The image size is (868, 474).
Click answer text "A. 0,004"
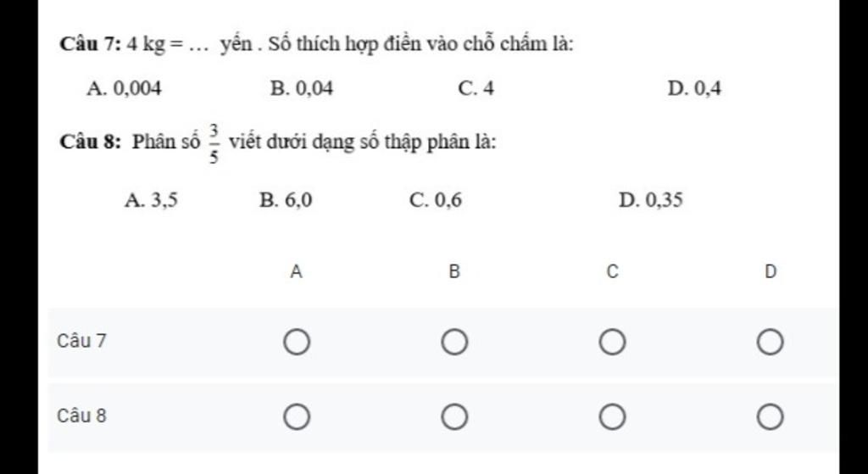click(124, 88)
